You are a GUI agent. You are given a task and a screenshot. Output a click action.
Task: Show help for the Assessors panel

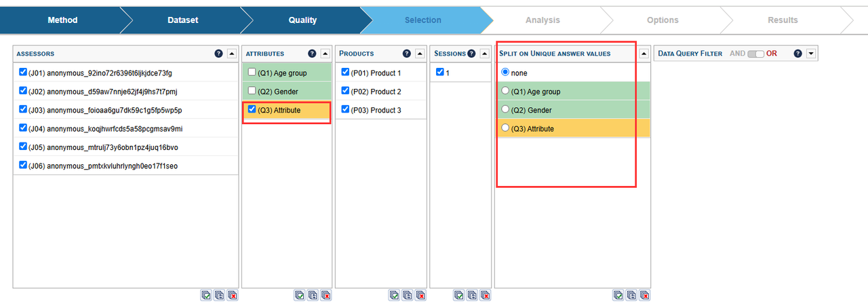pyautogui.click(x=218, y=53)
